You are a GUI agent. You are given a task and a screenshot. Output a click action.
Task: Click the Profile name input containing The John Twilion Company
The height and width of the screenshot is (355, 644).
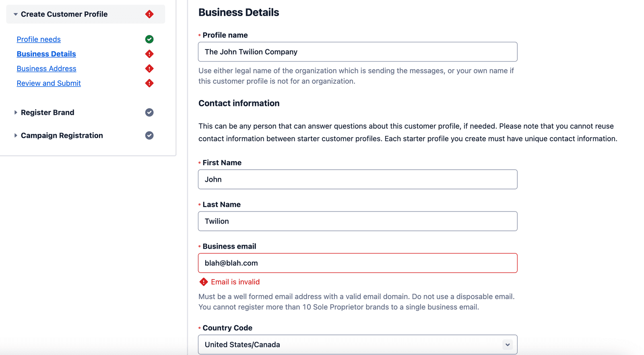click(357, 52)
